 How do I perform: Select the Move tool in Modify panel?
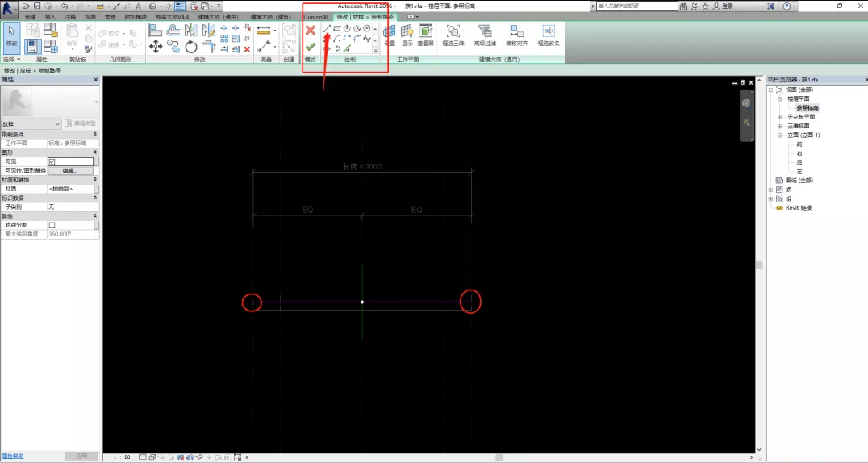click(x=156, y=47)
